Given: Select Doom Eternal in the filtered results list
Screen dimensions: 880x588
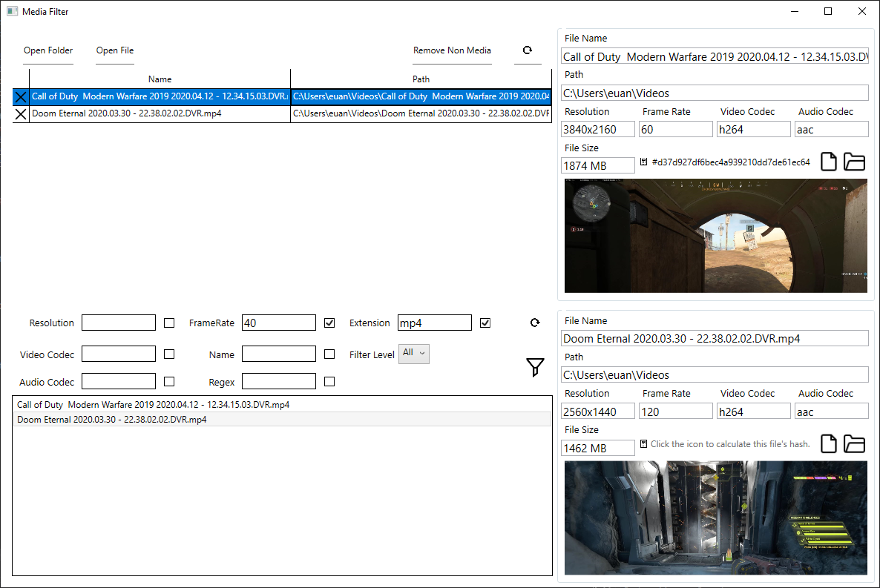Looking at the screenshot, I should coord(282,420).
